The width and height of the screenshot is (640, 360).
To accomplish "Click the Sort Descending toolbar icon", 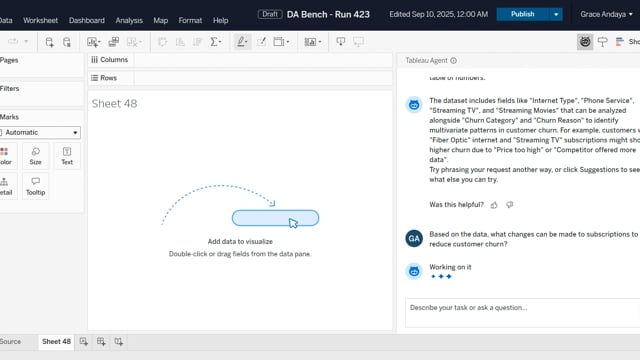I will (x=198, y=42).
